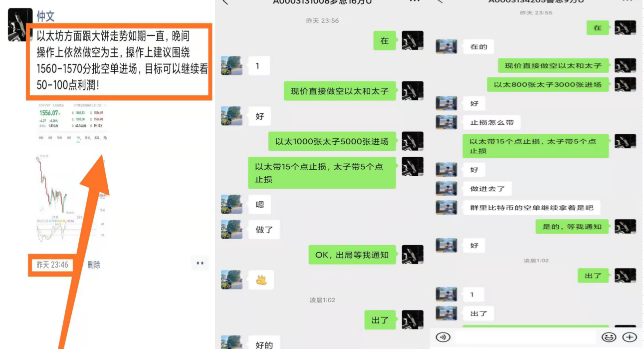This screenshot has height=349, width=644.
Task: Select the '以太800张太子3000张进场' bubble
Action: 548,84
